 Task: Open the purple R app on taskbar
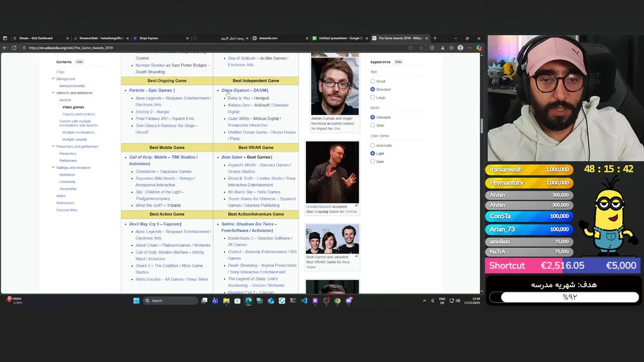coord(315,301)
